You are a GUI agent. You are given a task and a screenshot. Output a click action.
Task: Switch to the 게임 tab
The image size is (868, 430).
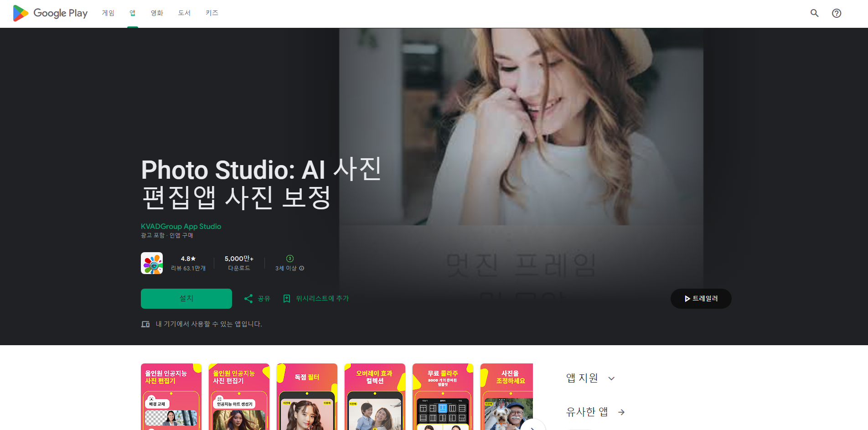(x=108, y=13)
